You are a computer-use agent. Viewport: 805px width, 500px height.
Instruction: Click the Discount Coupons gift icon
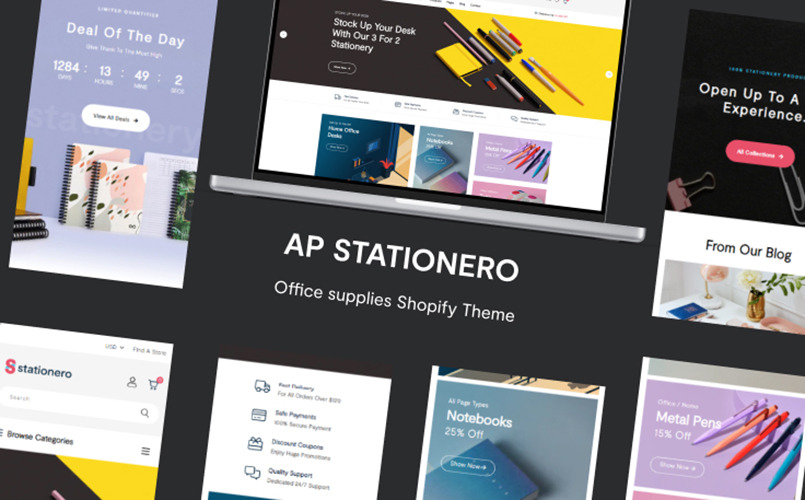[255, 443]
